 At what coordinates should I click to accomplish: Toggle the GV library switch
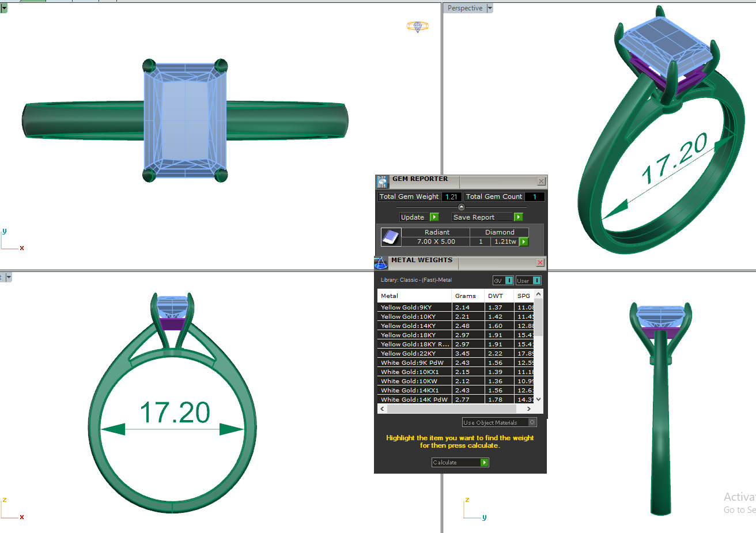[x=509, y=281]
